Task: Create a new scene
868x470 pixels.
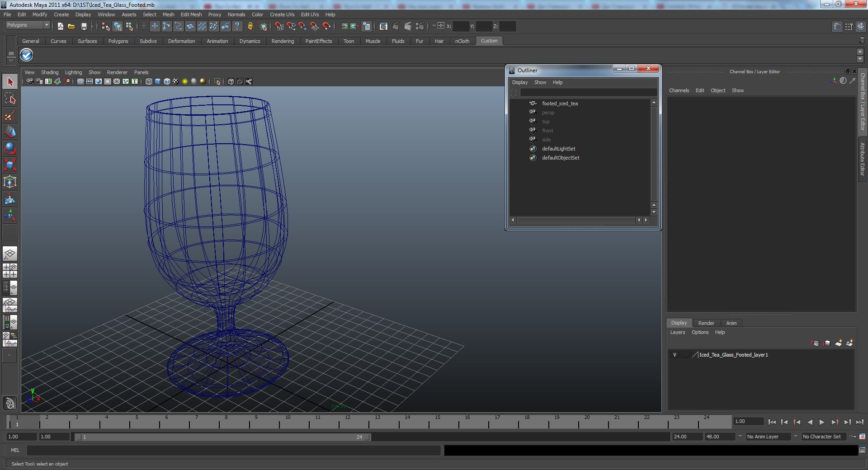Action: point(60,26)
